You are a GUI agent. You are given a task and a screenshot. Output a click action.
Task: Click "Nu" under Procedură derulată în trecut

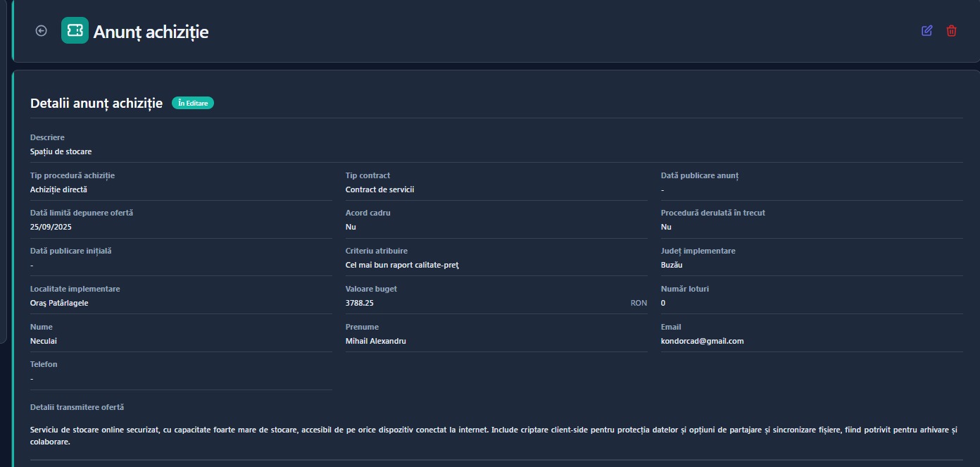tap(666, 228)
